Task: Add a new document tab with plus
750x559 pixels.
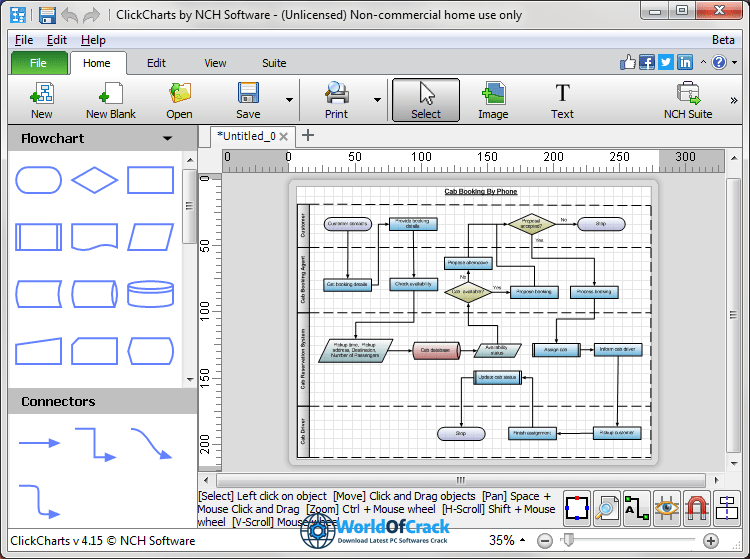Action: 308,135
